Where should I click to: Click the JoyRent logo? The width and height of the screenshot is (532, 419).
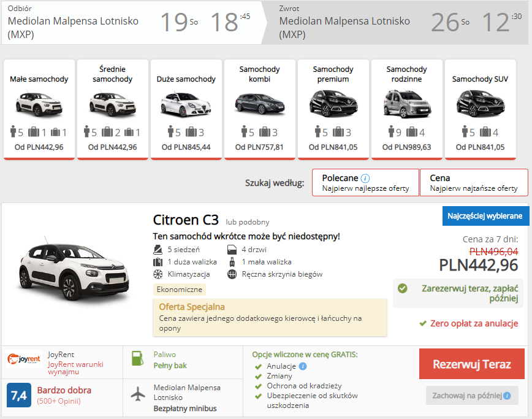pos(24,359)
